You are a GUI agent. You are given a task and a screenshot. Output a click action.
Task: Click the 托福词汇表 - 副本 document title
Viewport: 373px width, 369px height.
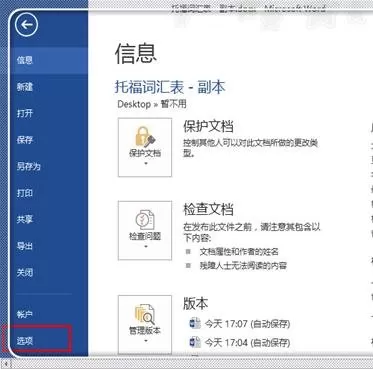point(170,87)
